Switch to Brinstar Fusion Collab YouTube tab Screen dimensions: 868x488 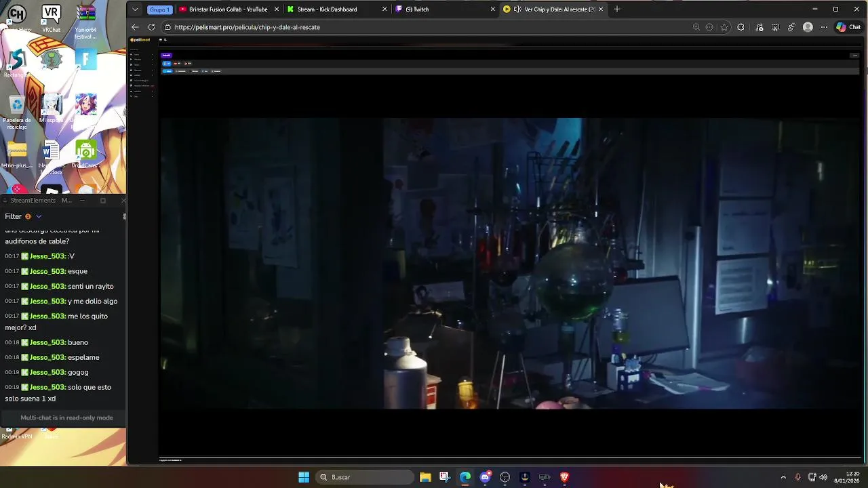(229, 9)
